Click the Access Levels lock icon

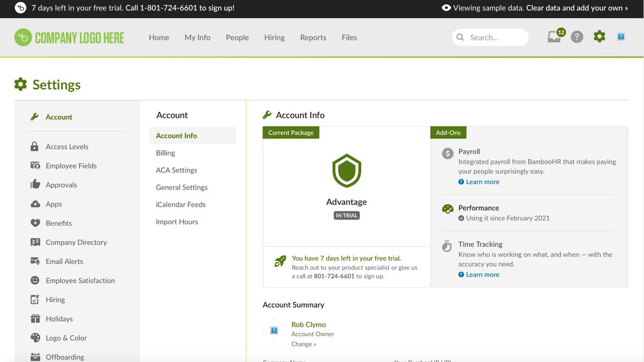pos(33,146)
